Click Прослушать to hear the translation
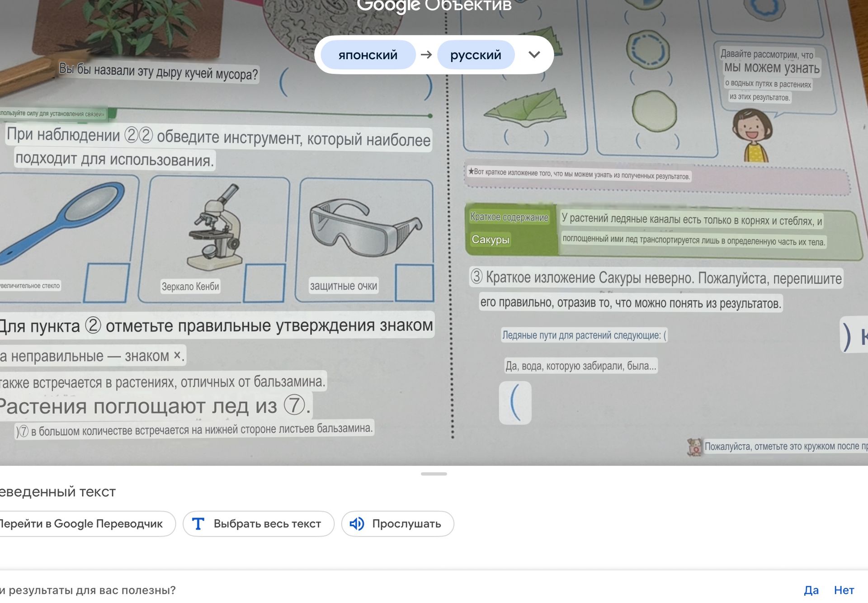 pos(397,523)
